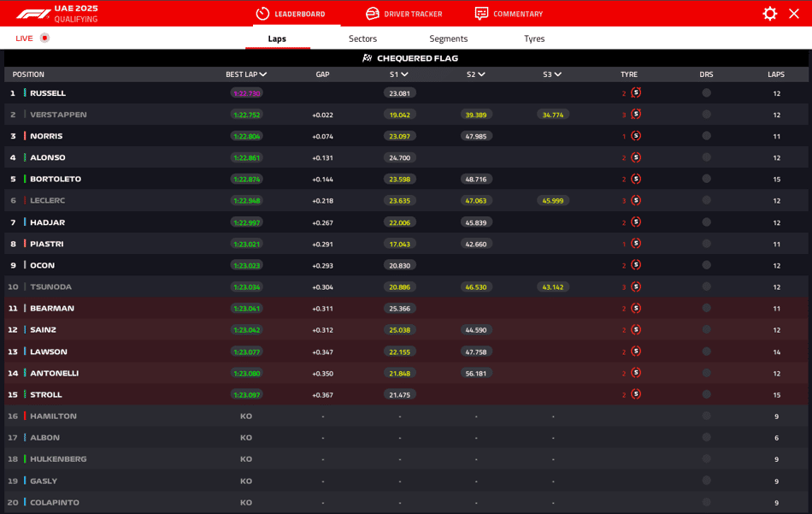Click the Laps column header
The height and width of the screenshot is (514, 812).
776,74
